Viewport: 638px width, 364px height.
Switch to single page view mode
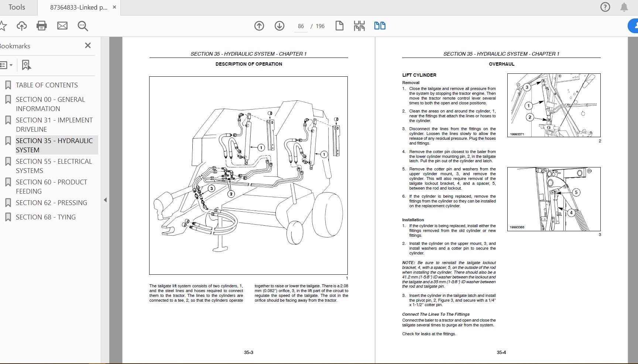(339, 26)
